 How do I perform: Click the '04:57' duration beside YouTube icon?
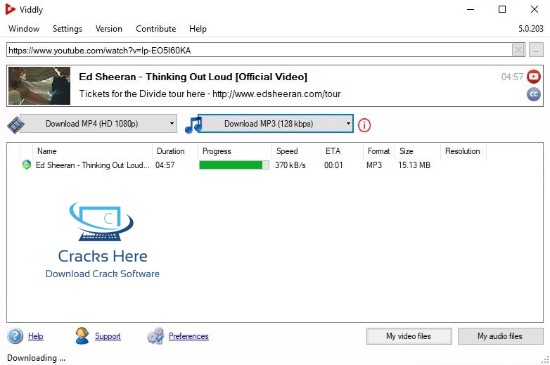[x=512, y=76]
